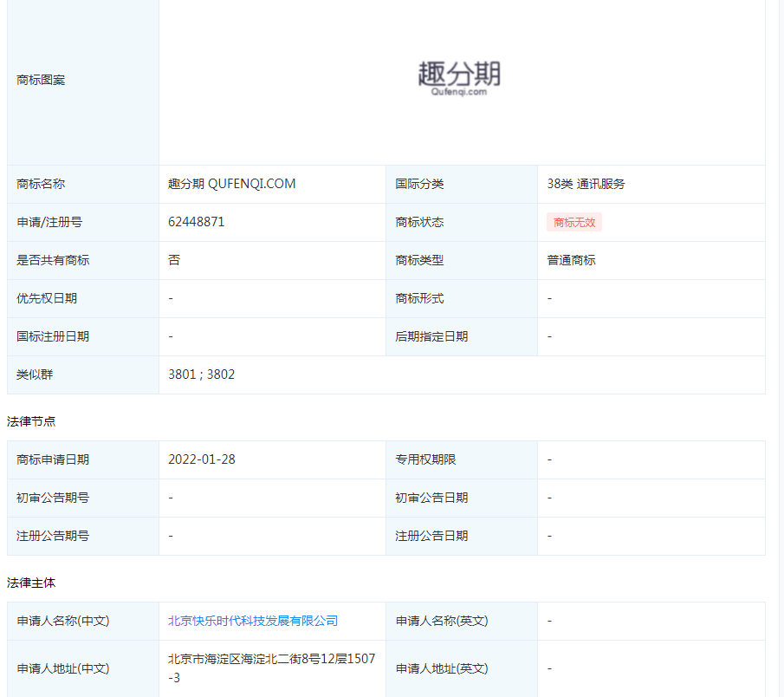Select the 否 value for 是否共有商标

(174, 260)
